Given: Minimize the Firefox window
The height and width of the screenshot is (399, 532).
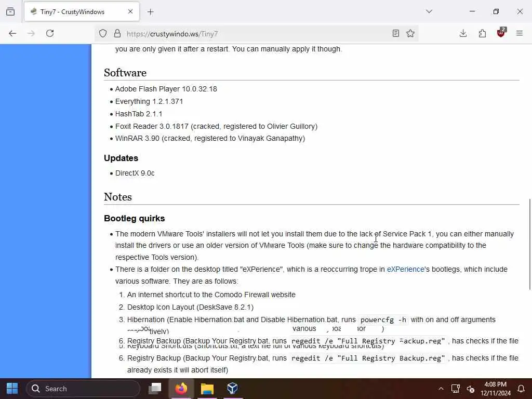Looking at the screenshot, I should (472, 11).
